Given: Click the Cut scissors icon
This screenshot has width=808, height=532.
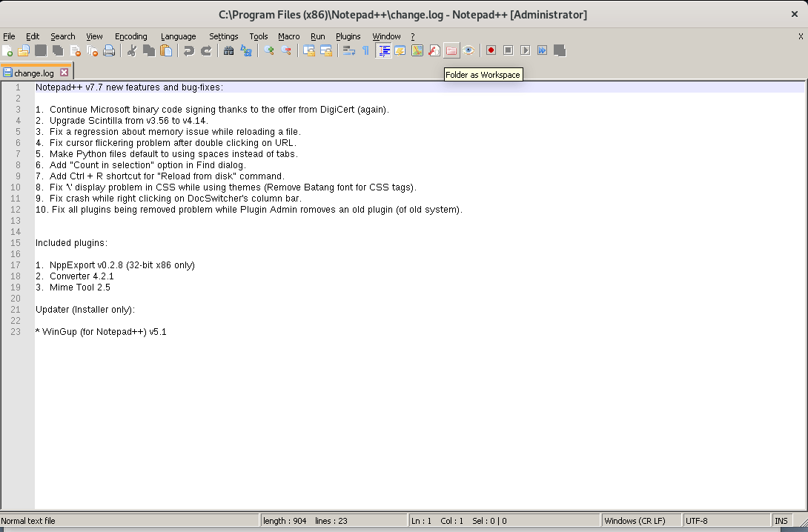Looking at the screenshot, I should click(x=132, y=50).
